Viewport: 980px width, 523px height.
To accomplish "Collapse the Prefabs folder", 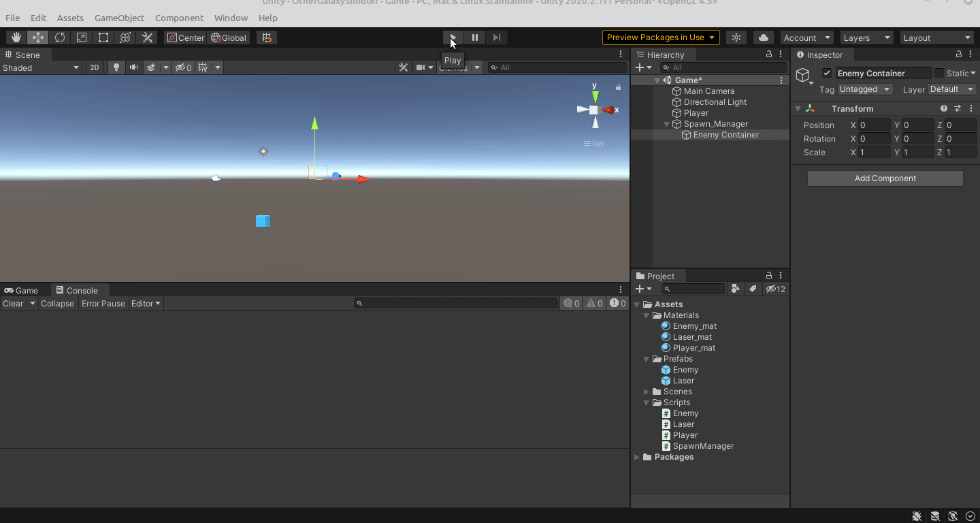I will (647, 359).
